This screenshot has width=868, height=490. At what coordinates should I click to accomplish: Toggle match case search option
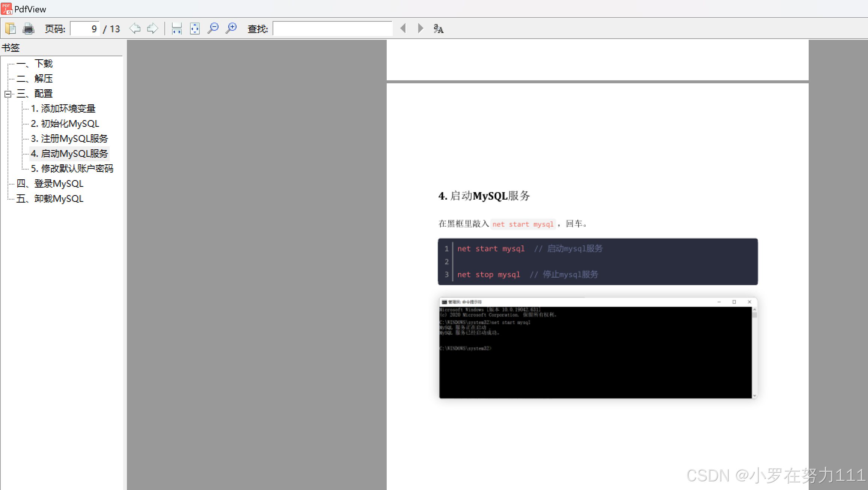[439, 29]
